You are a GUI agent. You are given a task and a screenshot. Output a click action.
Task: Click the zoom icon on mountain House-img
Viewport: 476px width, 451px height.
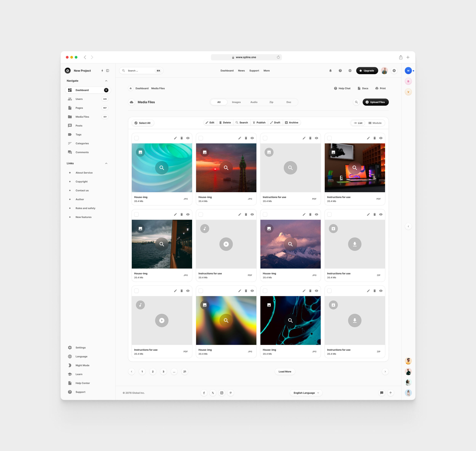coord(290,244)
